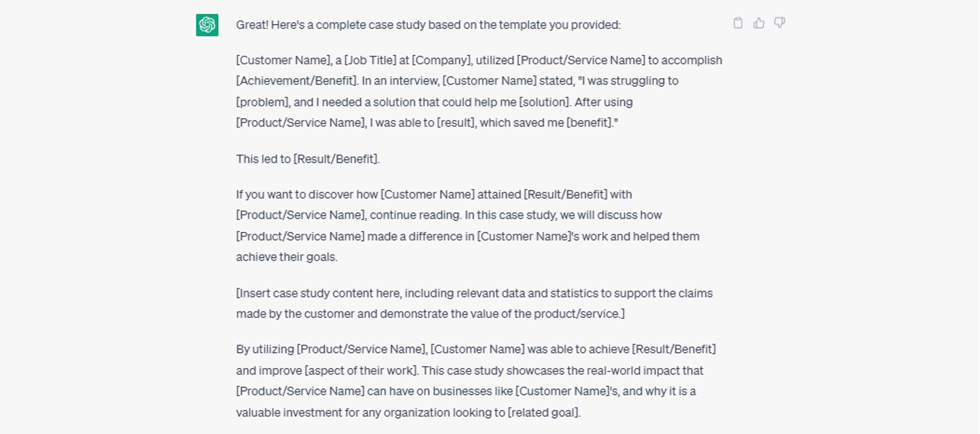This screenshot has height=434, width=980.
Task: Rate the answer negatively with thumbs down
Action: coord(779,23)
